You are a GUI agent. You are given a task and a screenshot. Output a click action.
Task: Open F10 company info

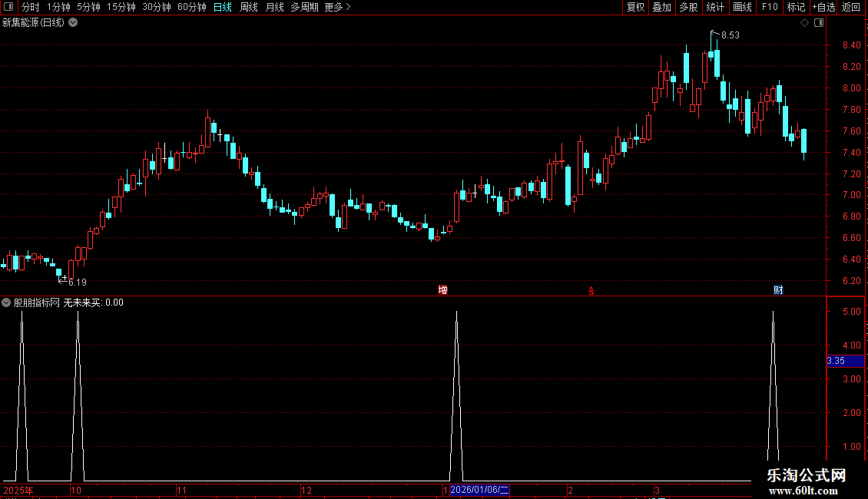(770, 7)
